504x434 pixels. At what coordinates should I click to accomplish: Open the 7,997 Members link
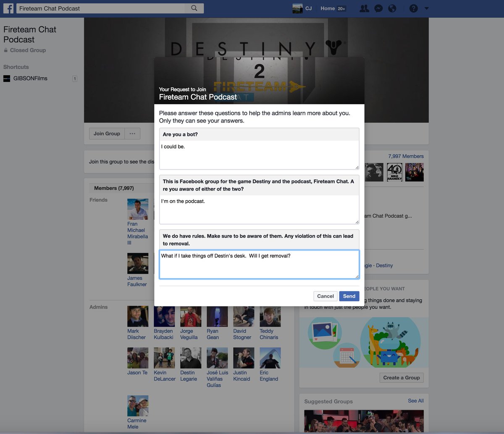406,156
